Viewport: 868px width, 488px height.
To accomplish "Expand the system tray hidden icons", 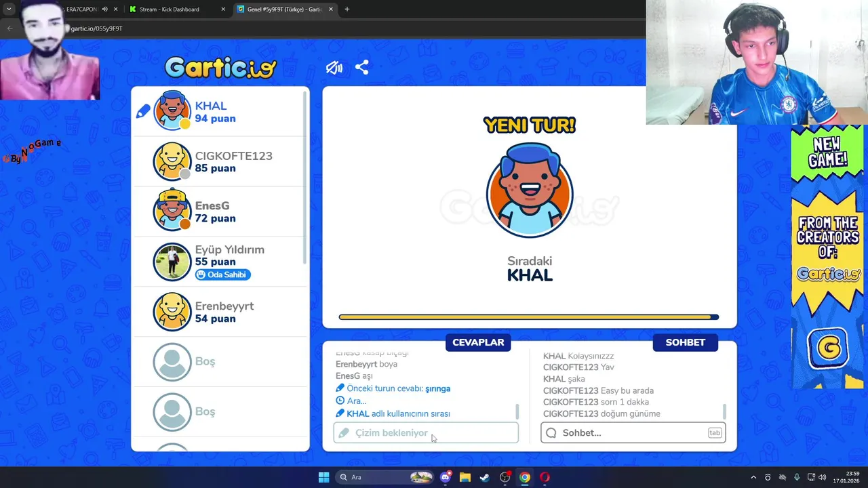I will (753, 477).
